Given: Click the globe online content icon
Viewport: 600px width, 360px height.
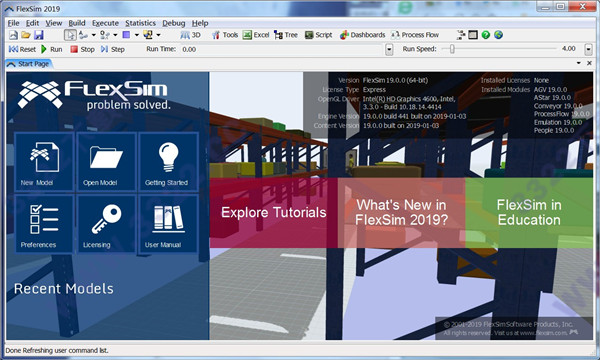Looking at the screenshot, I should pyautogui.click(x=498, y=35).
